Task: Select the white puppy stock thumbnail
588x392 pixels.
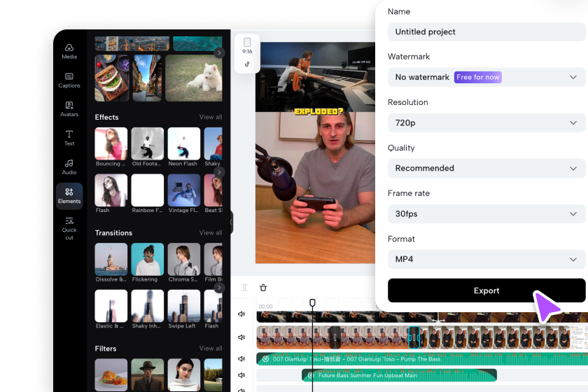Action: click(x=193, y=78)
